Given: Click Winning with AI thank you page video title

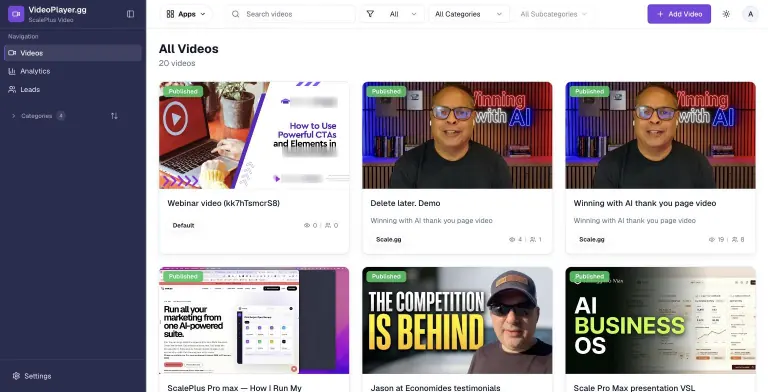Looking at the screenshot, I should (x=645, y=203).
